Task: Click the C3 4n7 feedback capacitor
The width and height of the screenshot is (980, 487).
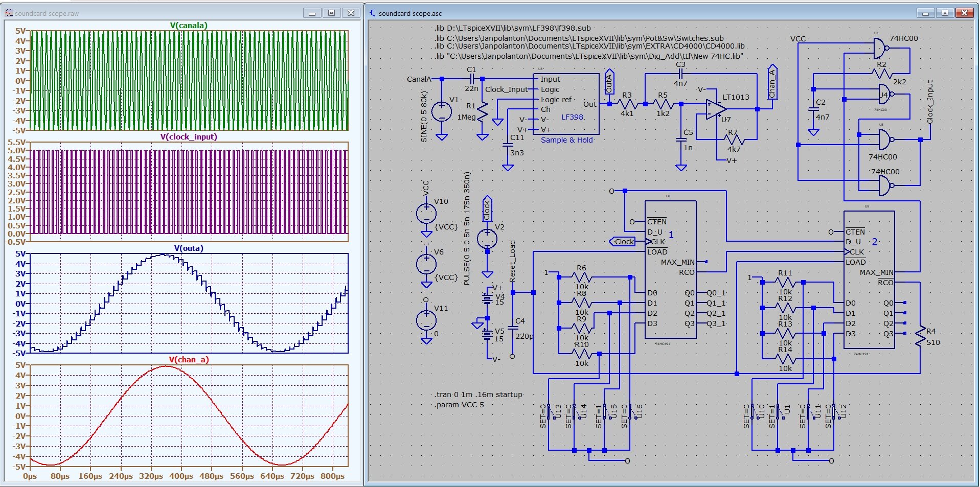Action: 680,74
